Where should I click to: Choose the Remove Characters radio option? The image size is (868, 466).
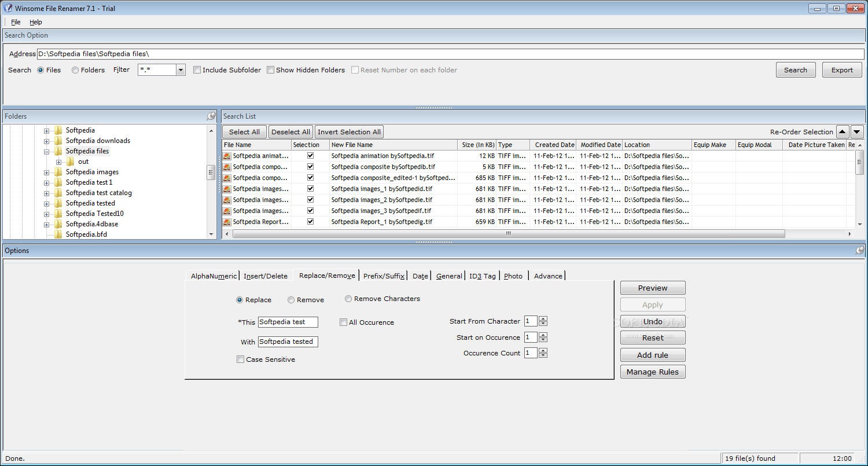click(348, 299)
